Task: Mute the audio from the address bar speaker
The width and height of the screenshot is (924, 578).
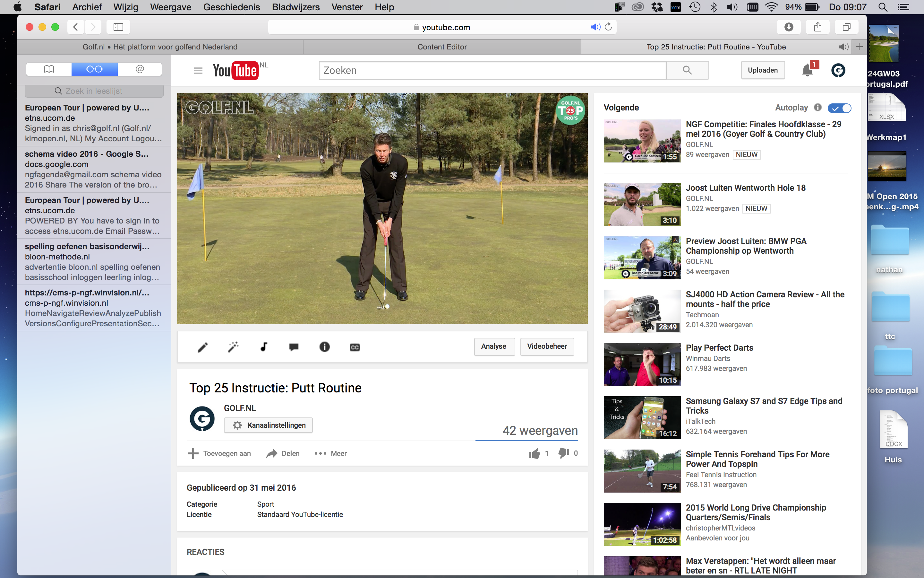Action: (595, 27)
